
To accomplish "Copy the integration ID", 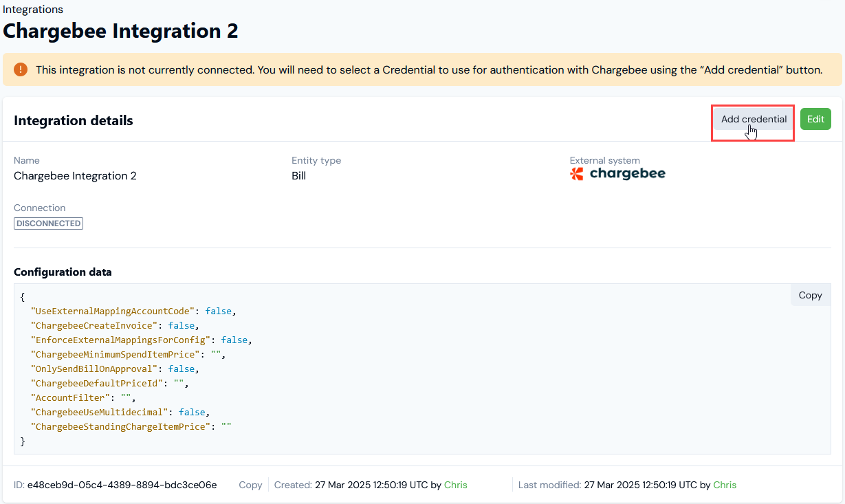I will point(250,485).
